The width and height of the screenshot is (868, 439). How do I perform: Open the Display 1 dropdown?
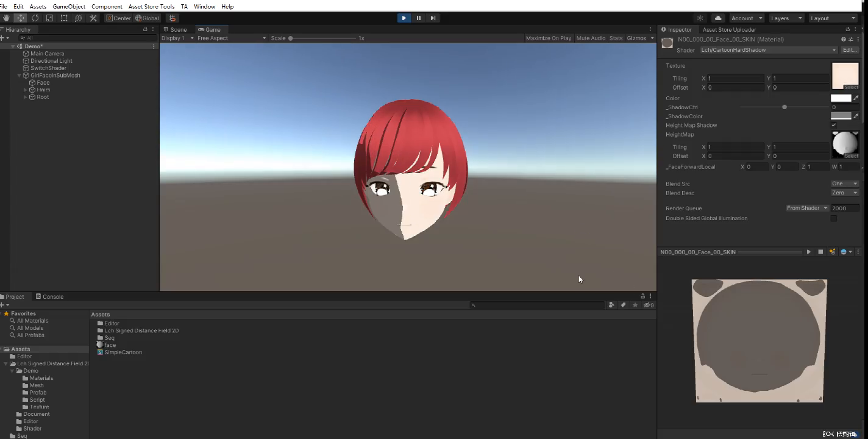[177, 38]
